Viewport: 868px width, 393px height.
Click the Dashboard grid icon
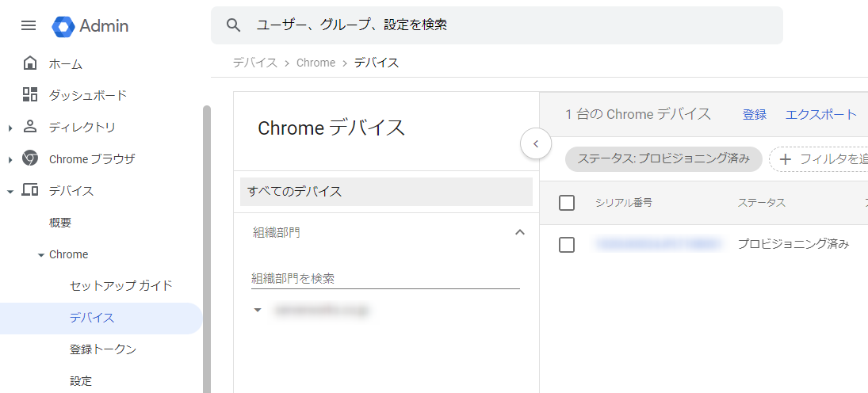30,94
